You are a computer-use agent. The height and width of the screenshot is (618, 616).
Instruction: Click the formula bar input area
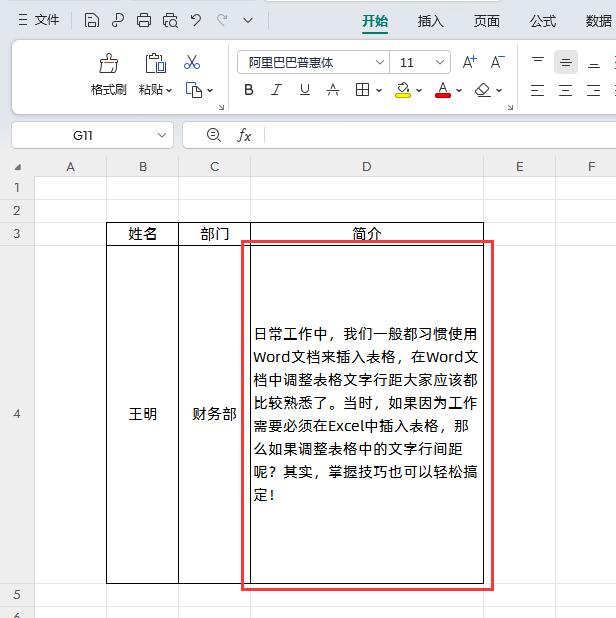pyautogui.click(x=439, y=135)
